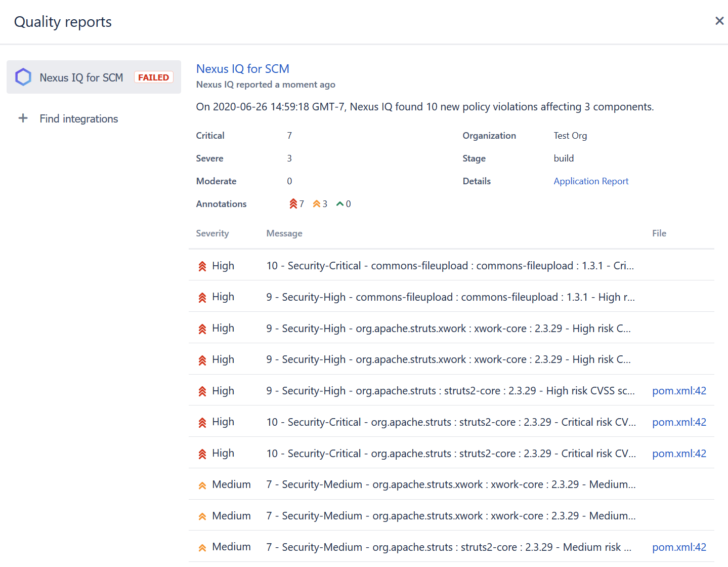Click the Quality reports dialog title

coord(63,22)
